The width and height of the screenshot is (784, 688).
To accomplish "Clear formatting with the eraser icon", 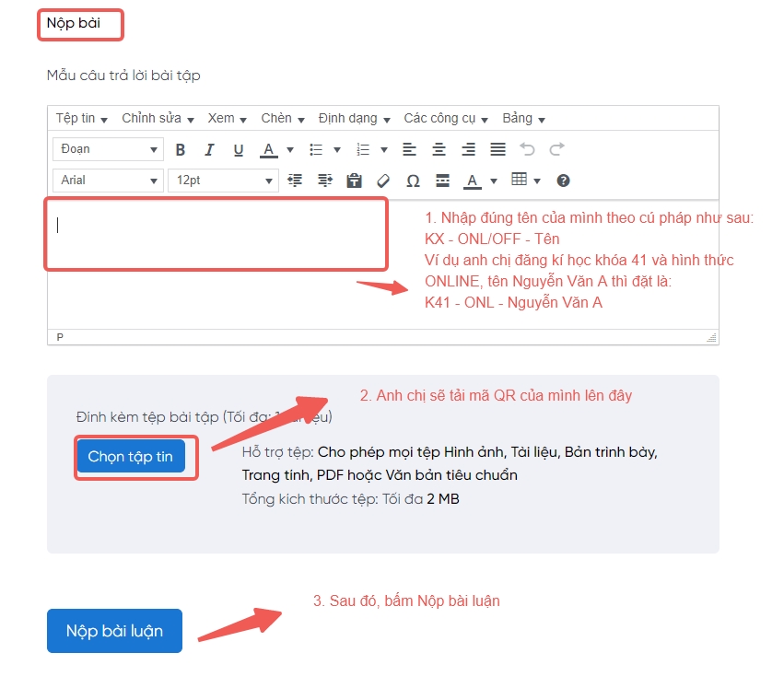I will coord(383,181).
